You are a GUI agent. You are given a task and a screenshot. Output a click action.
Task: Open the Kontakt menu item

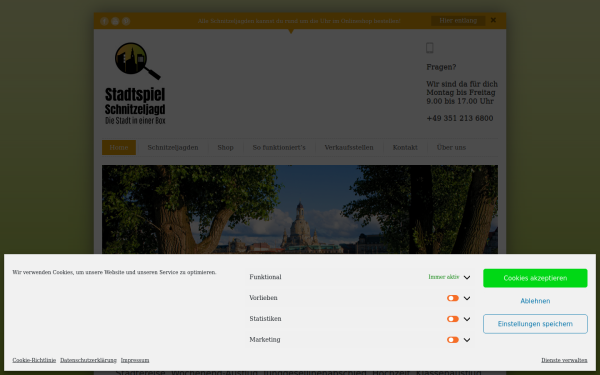click(x=405, y=147)
